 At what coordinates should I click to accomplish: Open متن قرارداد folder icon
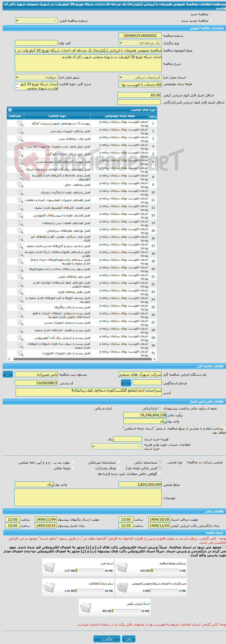(122, 587)
